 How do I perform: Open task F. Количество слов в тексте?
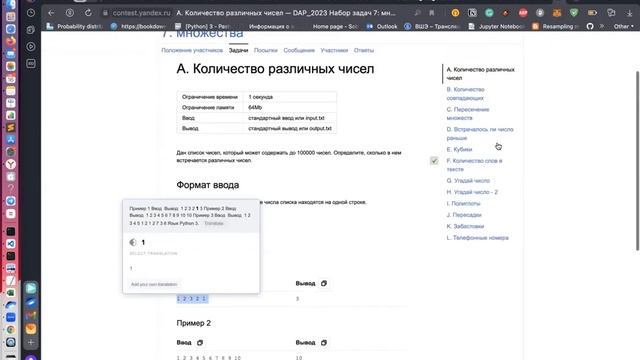click(474, 165)
